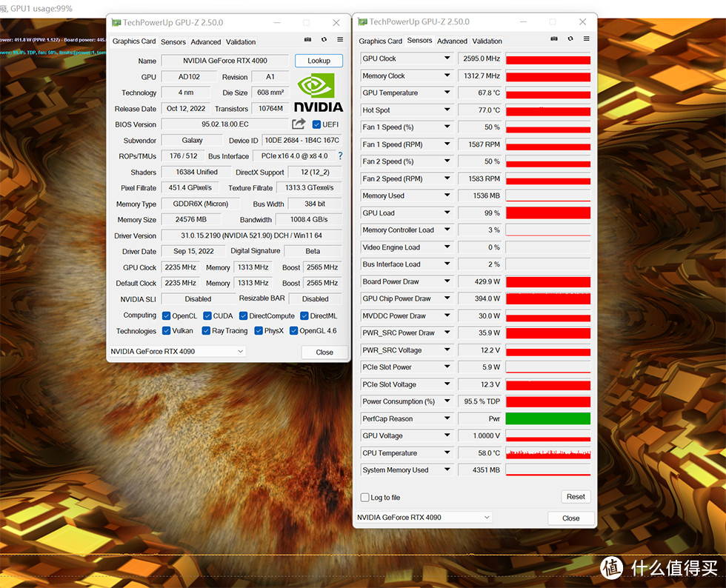Click the Board Power Draw value 429.9 W
The height and width of the screenshot is (588, 726).
click(x=480, y=281)
